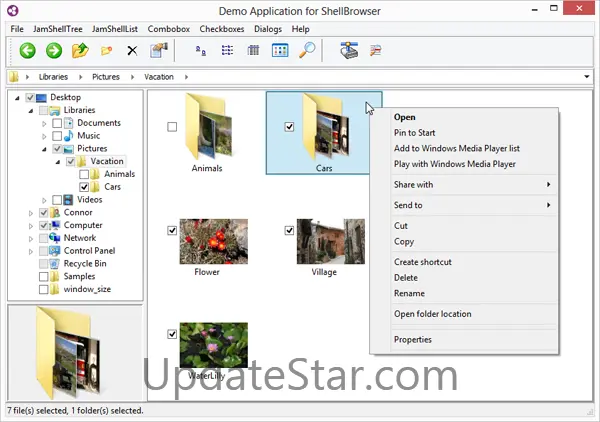600x422 pixels.
Task: Open the magnifier search tool
Action: [x=308, y=50]
